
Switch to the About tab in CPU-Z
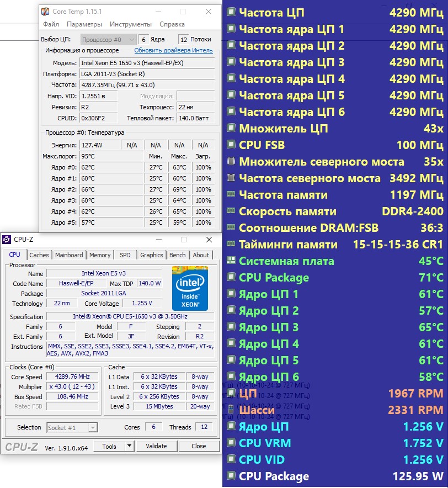tap(201, 255)
